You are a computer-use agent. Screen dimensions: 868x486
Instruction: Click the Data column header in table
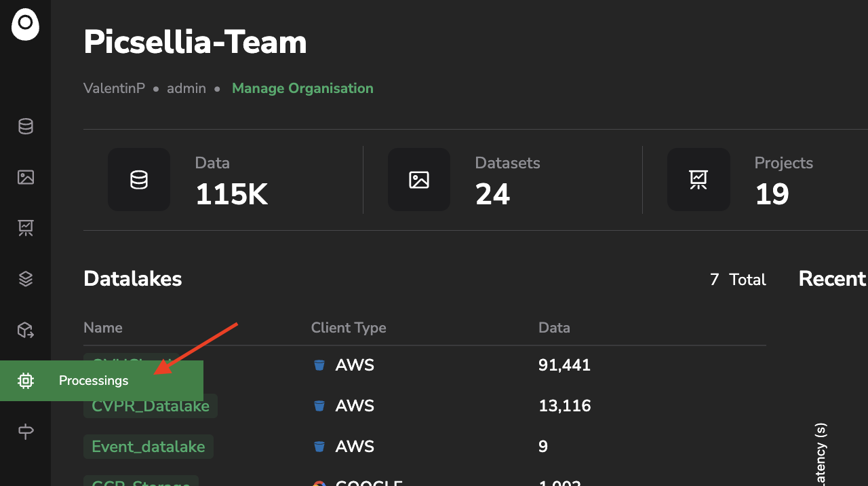click(x=554, y=328)
